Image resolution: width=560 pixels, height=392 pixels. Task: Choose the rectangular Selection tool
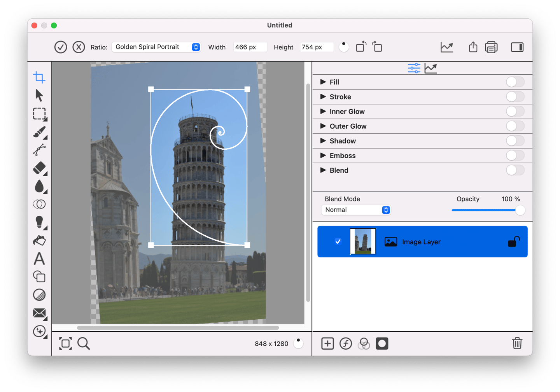40,114
